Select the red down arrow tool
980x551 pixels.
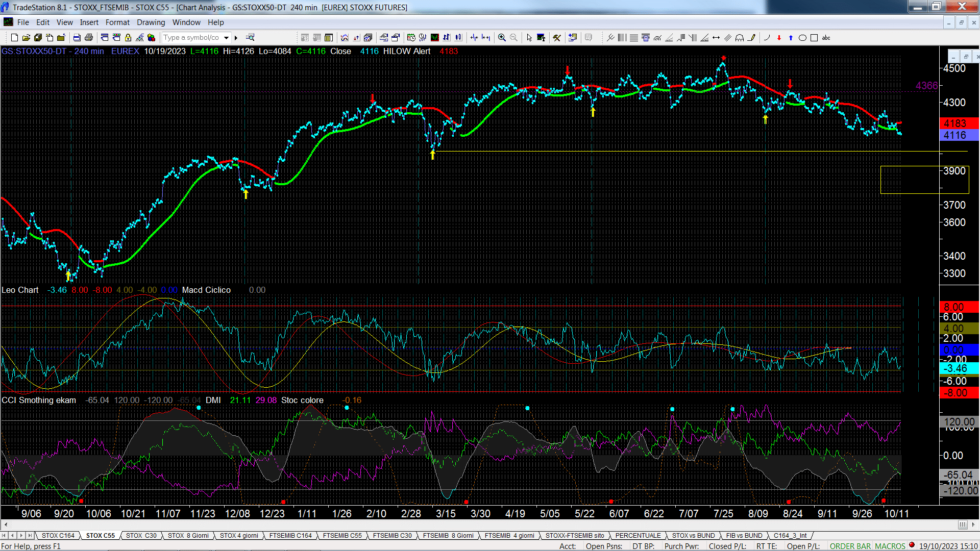click(x=779, y=37)
